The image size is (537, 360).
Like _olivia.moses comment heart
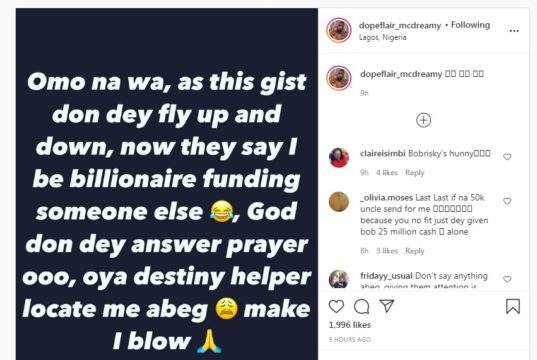pyautogui.click(x=507, y=201)
